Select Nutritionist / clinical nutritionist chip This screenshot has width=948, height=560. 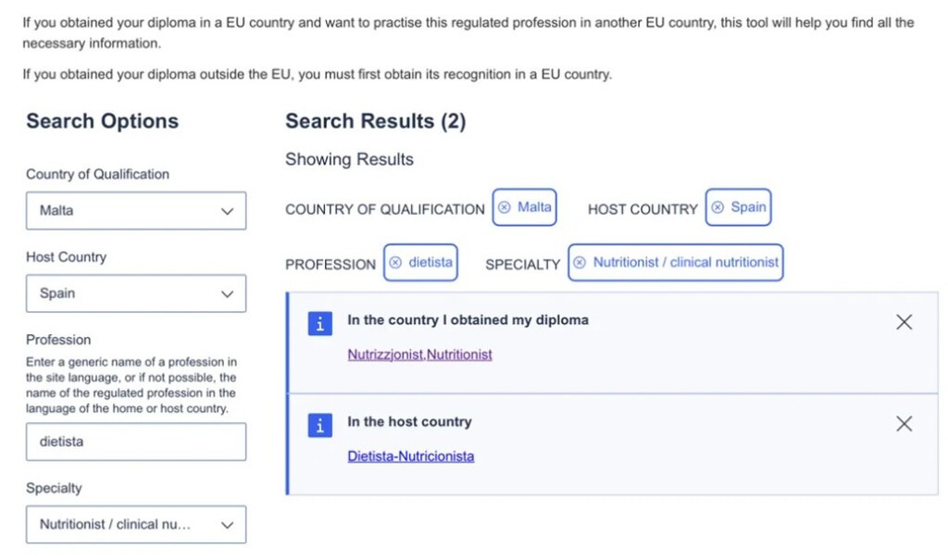[x=675, y=263]
